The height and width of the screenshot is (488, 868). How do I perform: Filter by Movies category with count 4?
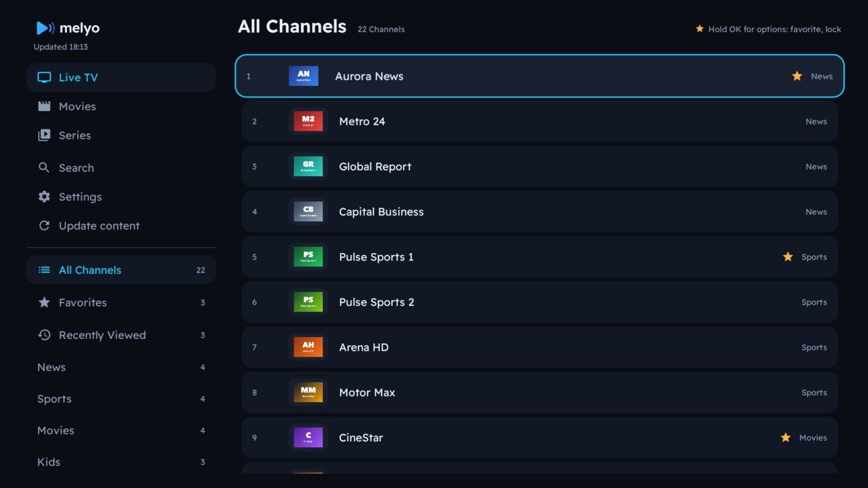click(121, 430)
